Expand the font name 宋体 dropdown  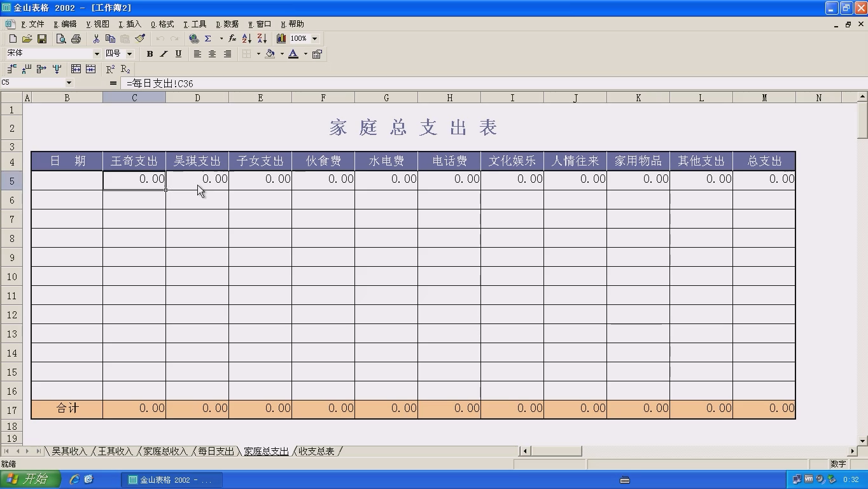(97, 54)
